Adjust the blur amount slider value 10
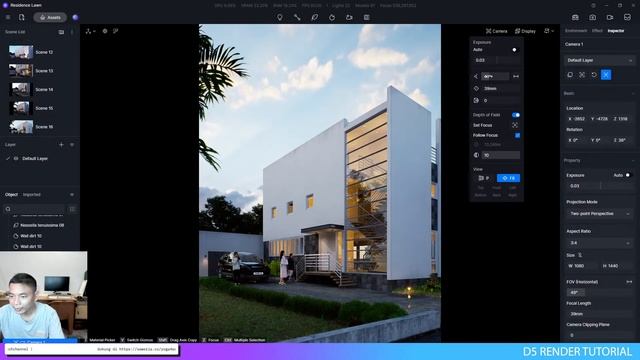 (500, 155)
